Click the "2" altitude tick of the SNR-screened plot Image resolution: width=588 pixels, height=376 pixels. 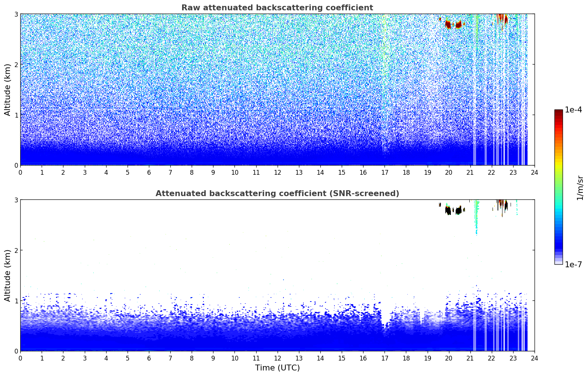pos(16,250)
